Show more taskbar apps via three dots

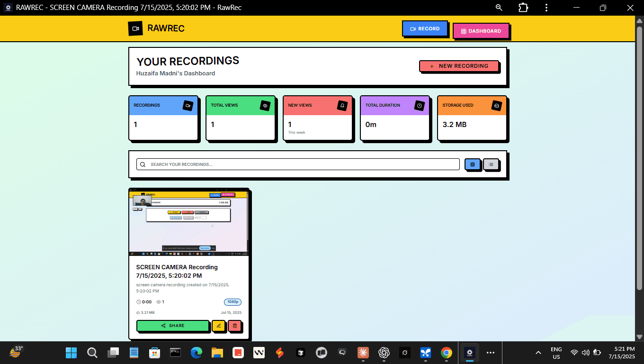pyautogui.click(x=491, y=353)
